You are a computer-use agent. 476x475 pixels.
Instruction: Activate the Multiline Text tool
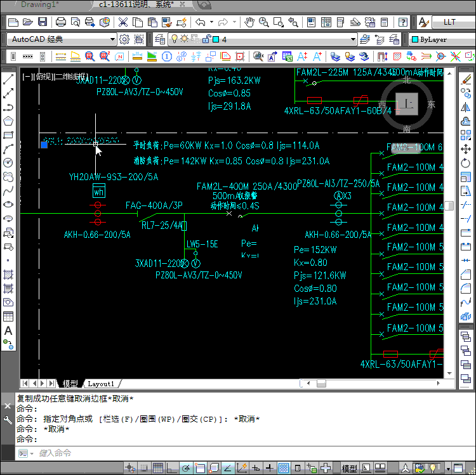pyautogui.click(x=8, y=330)
